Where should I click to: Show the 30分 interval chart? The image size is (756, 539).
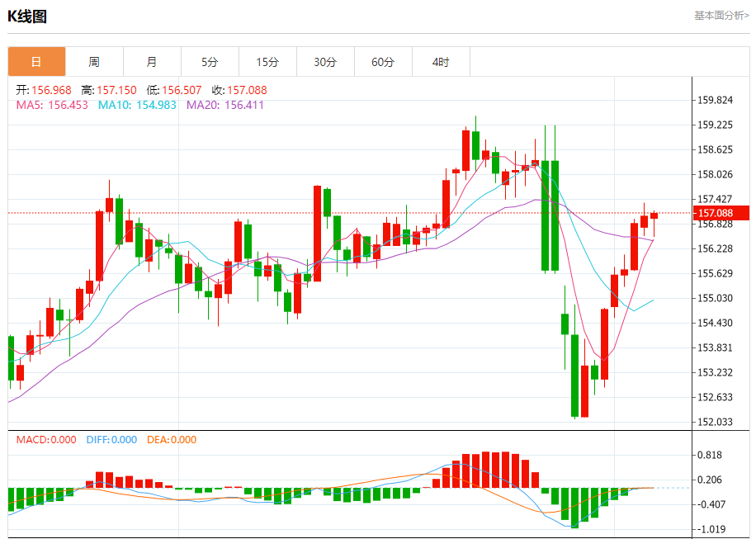325,62
